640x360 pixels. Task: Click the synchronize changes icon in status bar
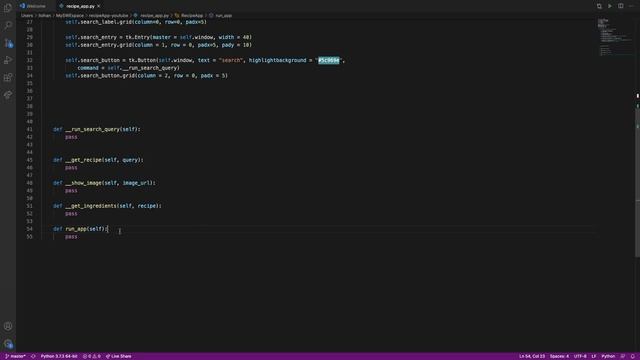coord(33,356)
